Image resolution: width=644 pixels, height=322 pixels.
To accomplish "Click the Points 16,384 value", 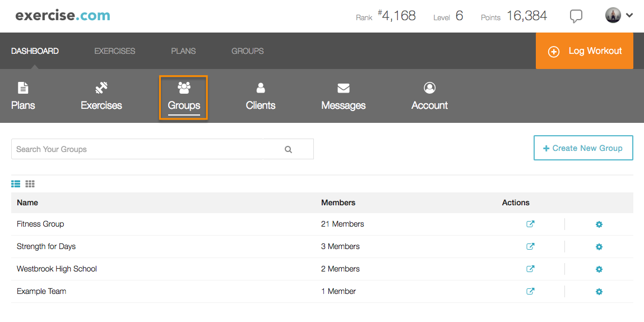I will [x=527, y=16].
